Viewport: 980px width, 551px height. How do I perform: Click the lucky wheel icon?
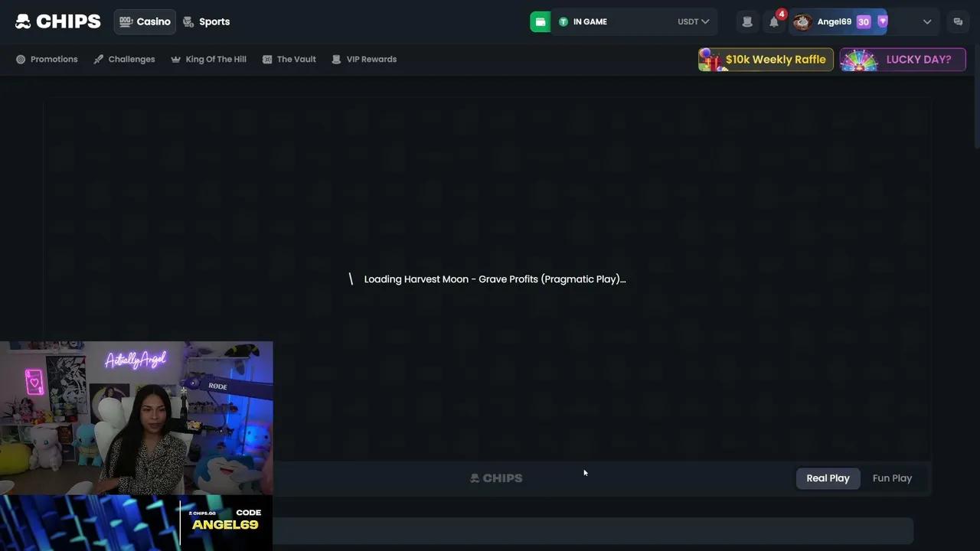click(x=859, y=60)
